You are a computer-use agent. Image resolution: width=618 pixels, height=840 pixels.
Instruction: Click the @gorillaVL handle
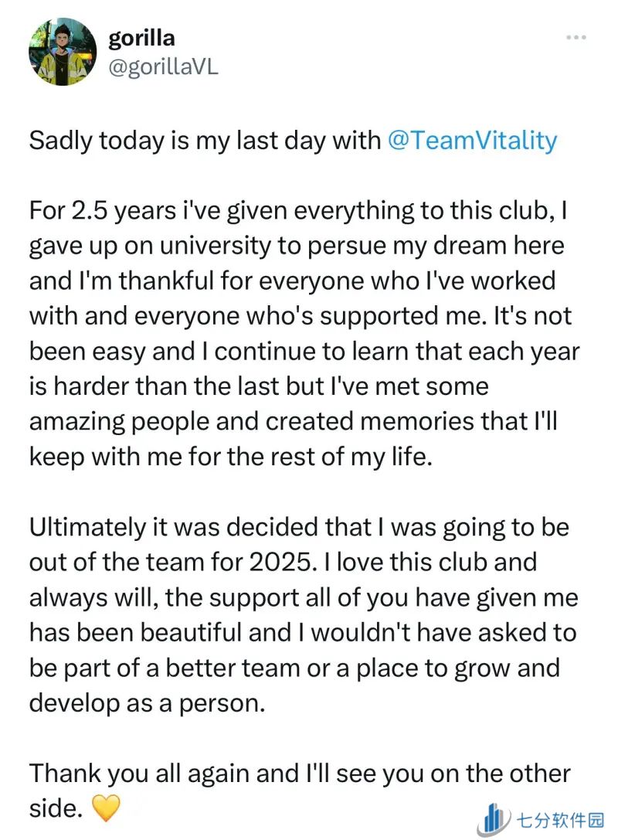pos(163,67)
